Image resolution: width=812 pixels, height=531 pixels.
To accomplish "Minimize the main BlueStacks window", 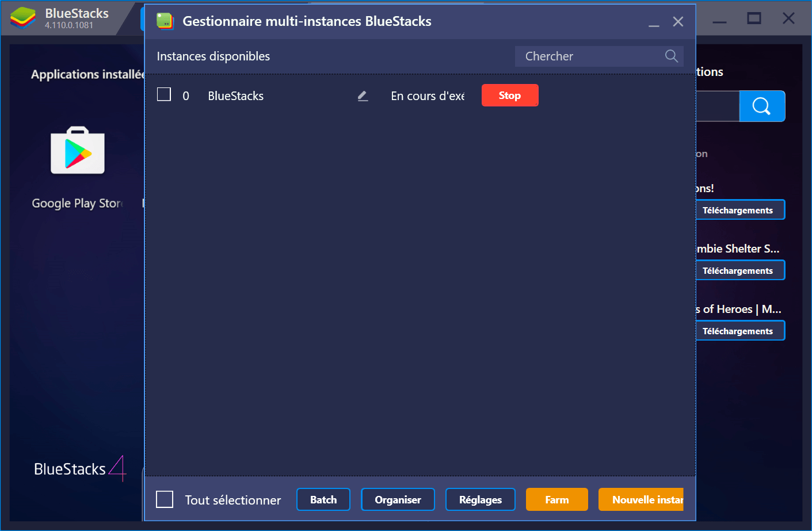I will coord(719,22).
